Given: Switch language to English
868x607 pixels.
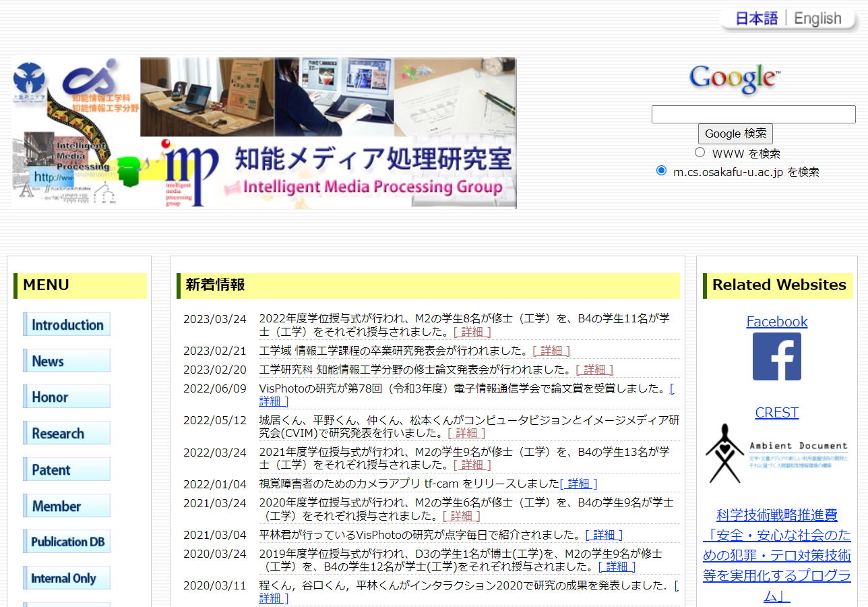Looking at the screenshot, I should tap(817, 19).
